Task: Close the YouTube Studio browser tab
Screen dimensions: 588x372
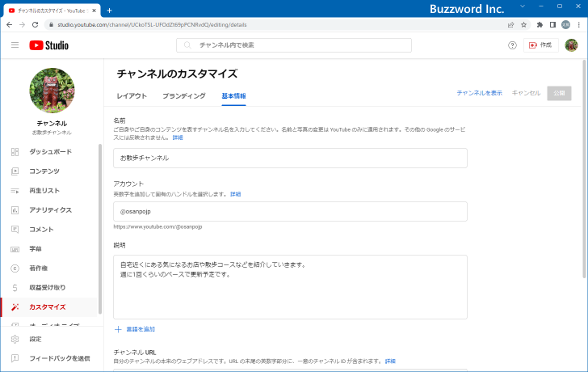Action: pyautogui.click(x=94, y=11)
